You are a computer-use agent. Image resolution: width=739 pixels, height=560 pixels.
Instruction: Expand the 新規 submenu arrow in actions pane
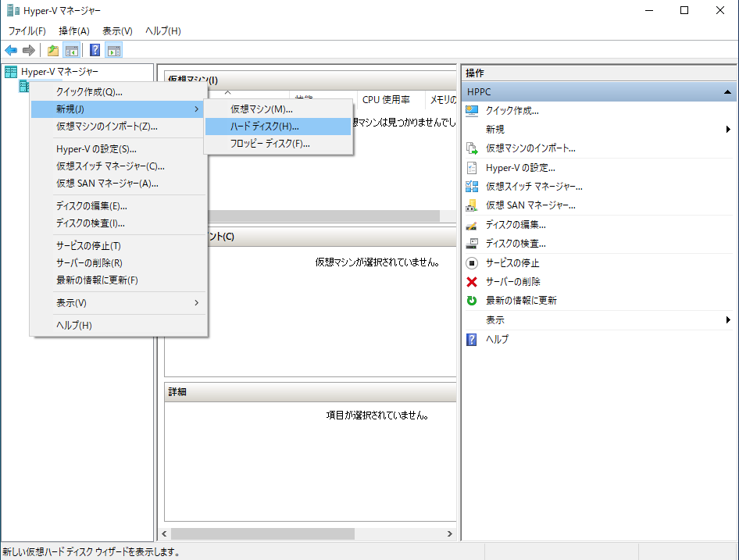pos(728,129)
